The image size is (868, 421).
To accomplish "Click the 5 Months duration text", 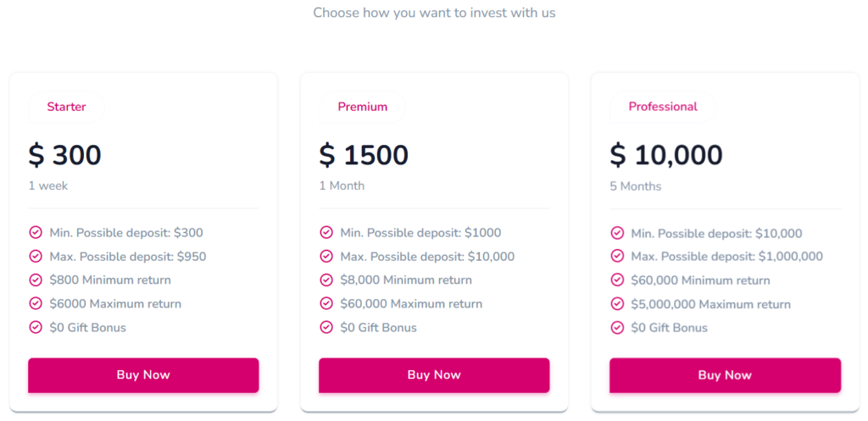I will coord(635,186).
